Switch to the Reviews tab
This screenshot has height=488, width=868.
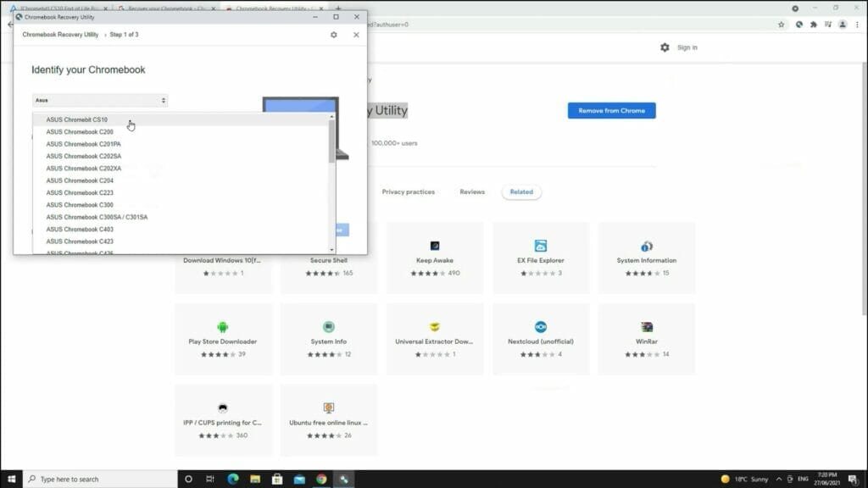[472, 191]
